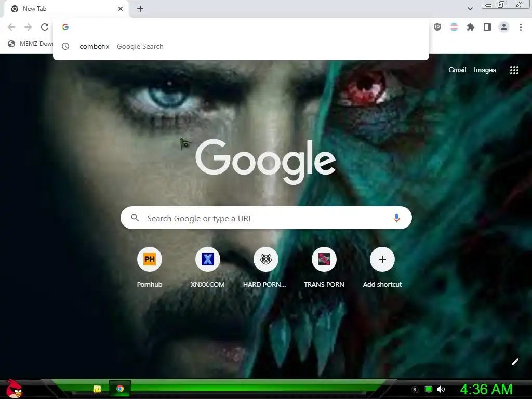
Task: Open a new tab with plus button
Action: (x=140, y=9)
